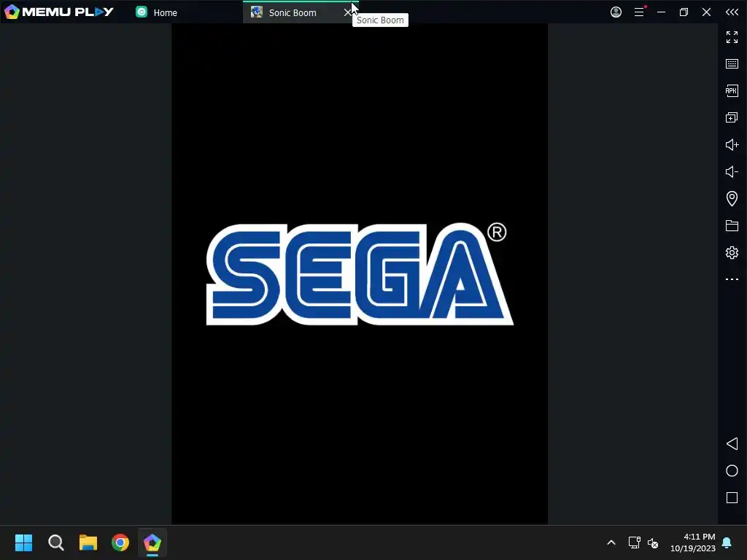Tap the Android recent apps square
Image resolution: width=747 pixels, height=560 pixels.
[x=732, y=497]
